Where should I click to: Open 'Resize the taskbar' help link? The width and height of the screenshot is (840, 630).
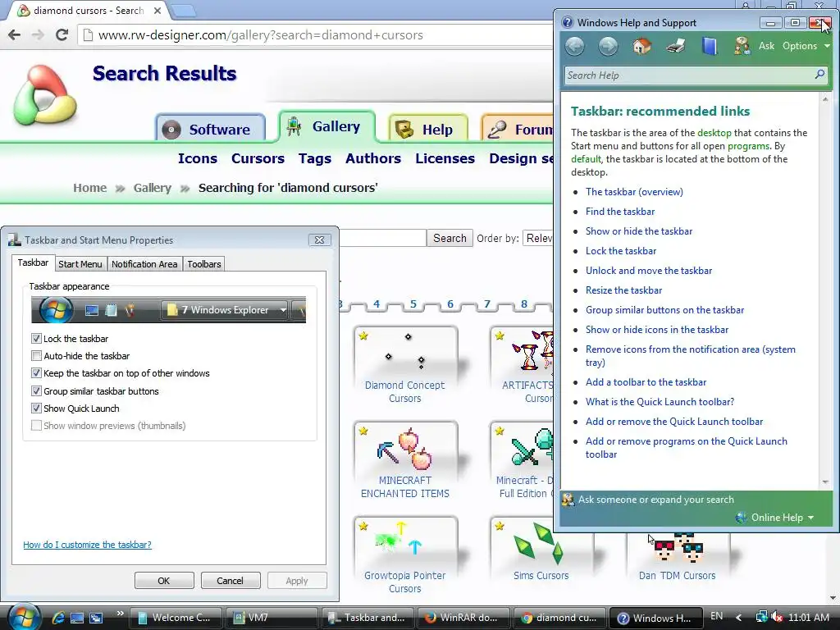(x=623, y=290)
